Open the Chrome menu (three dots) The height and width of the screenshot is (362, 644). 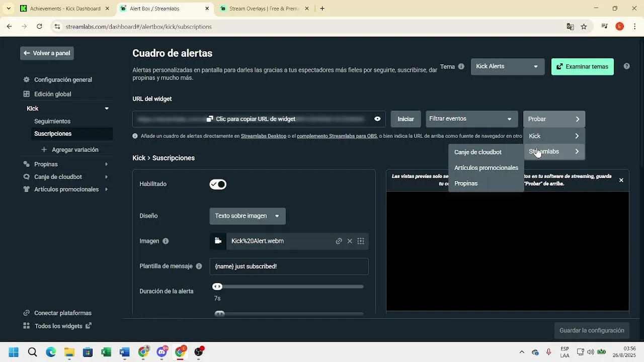pyautogui.click(x=635, y=27)
